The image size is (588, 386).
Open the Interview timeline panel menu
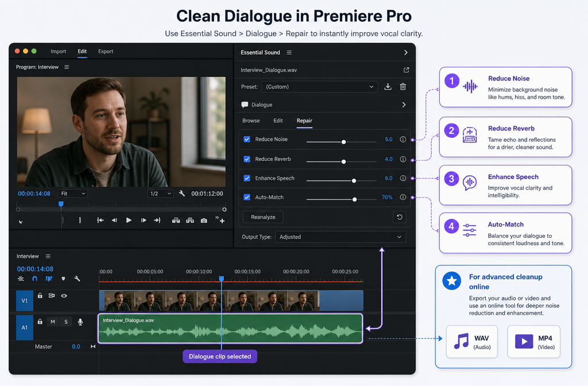point(48,256)
